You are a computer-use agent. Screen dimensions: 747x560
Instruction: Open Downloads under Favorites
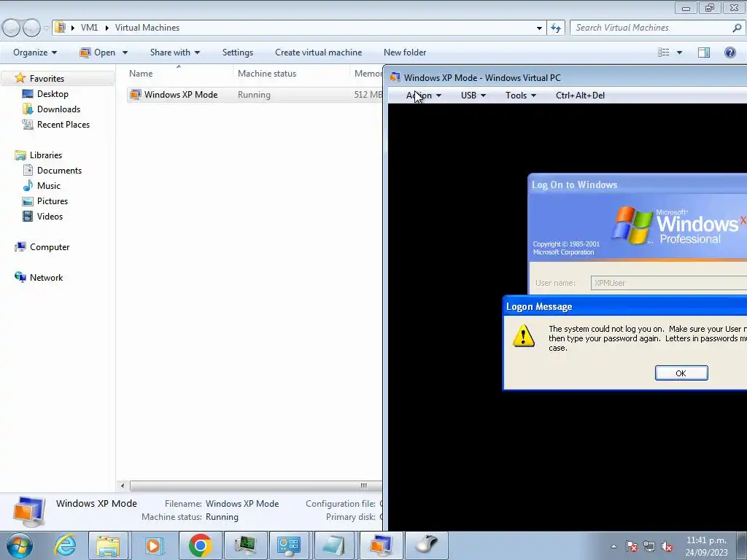coord(58,109)
